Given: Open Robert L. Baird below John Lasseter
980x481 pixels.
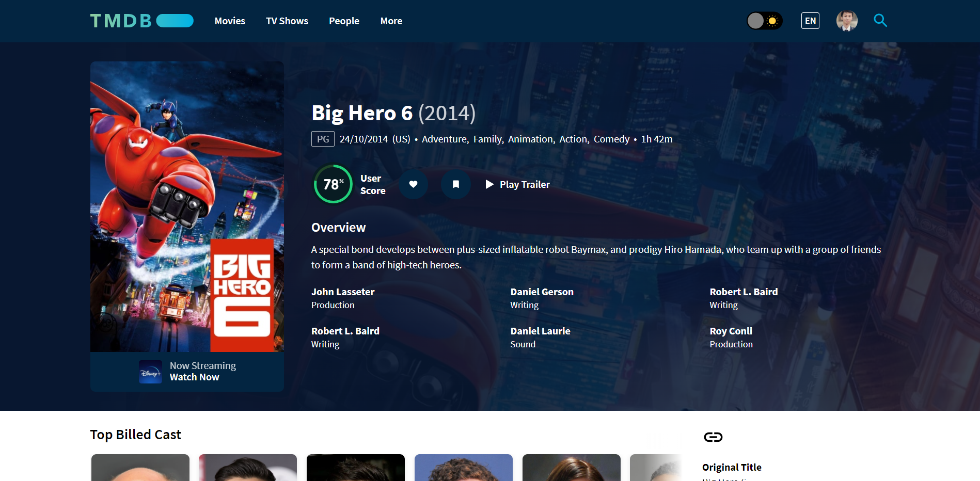Looking at the screenshot, I should [x=345, y=331].
